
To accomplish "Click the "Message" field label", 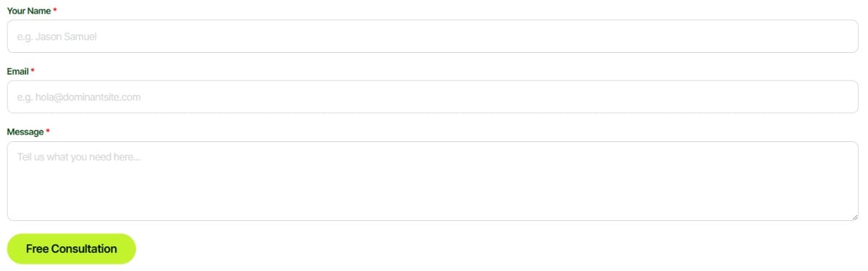I will coord(25,132).
